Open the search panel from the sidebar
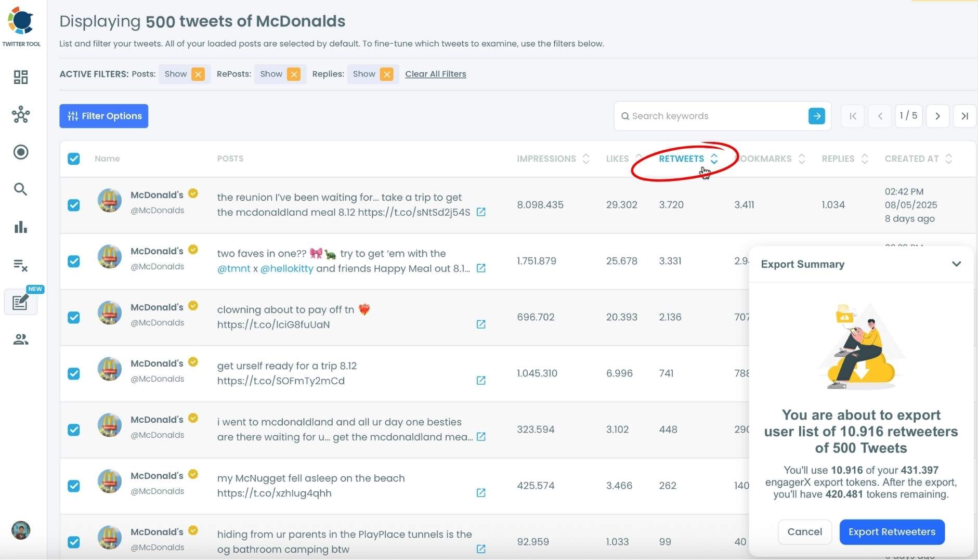 coord(21,189)
